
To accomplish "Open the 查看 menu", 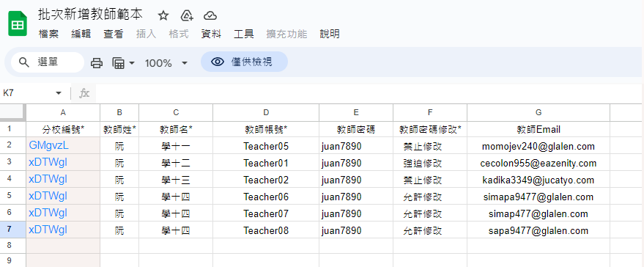I will pos(114,34).
